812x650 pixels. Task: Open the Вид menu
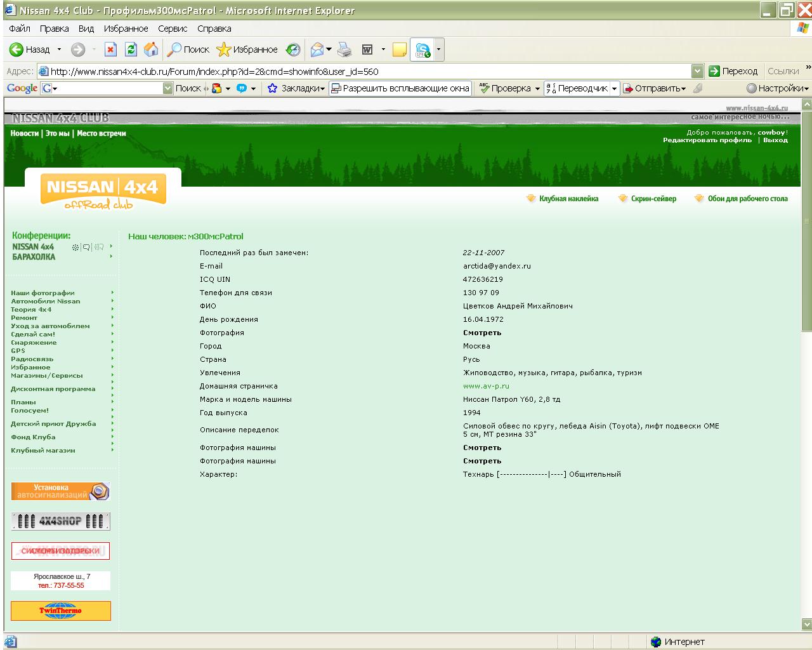point(86,29)
